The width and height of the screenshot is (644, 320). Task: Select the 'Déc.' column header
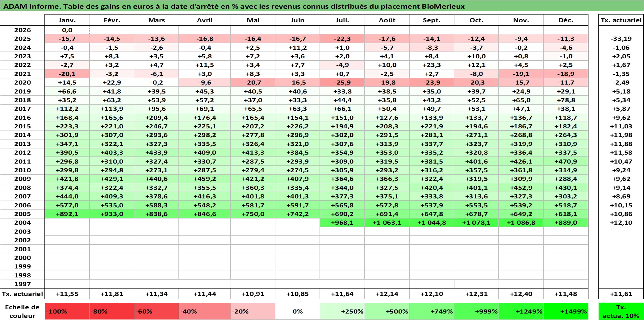pyautogui.click(x=566, y=20)
